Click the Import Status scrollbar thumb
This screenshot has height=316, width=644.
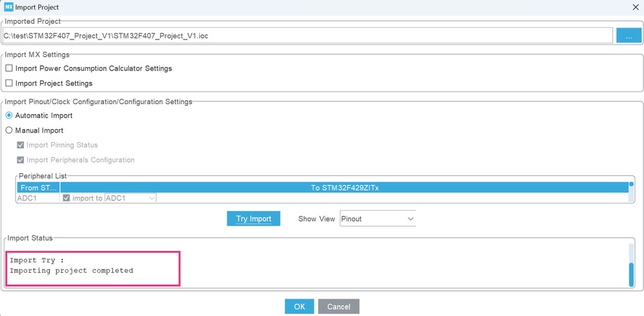pos(631,275)
